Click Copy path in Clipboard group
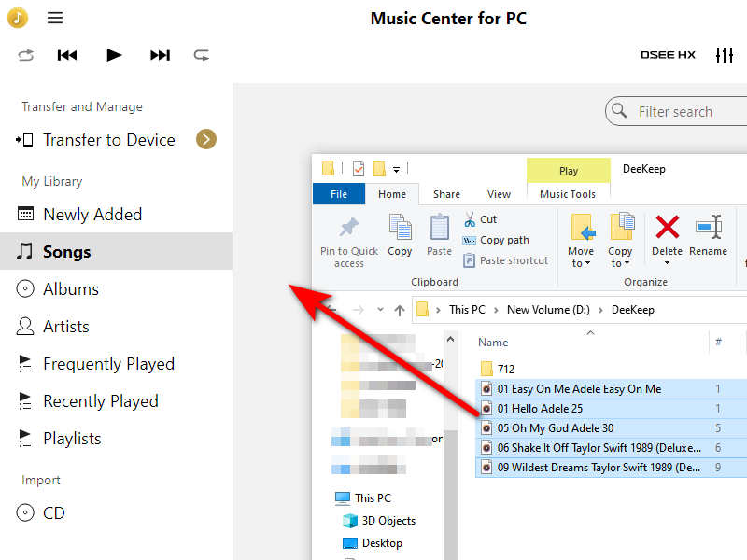Screen dimensions: 747x560 [x=496, y=240]
